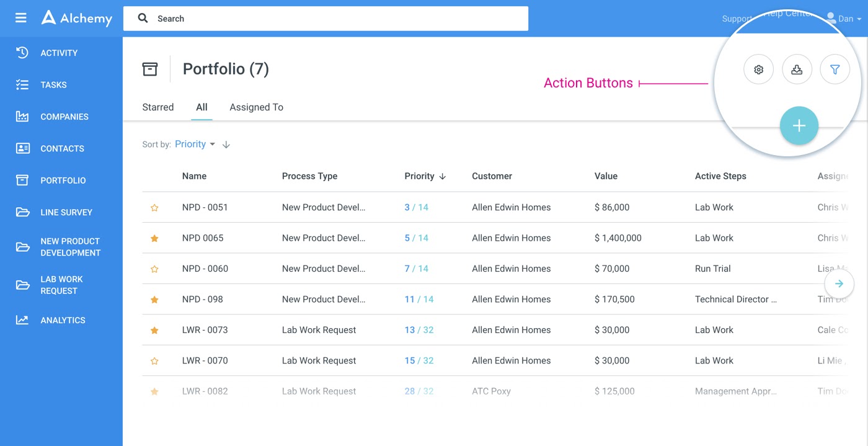This screenshot has height=446, width=868.
Task: Click the search magnifier icon
Action: [x=143, y=19]
